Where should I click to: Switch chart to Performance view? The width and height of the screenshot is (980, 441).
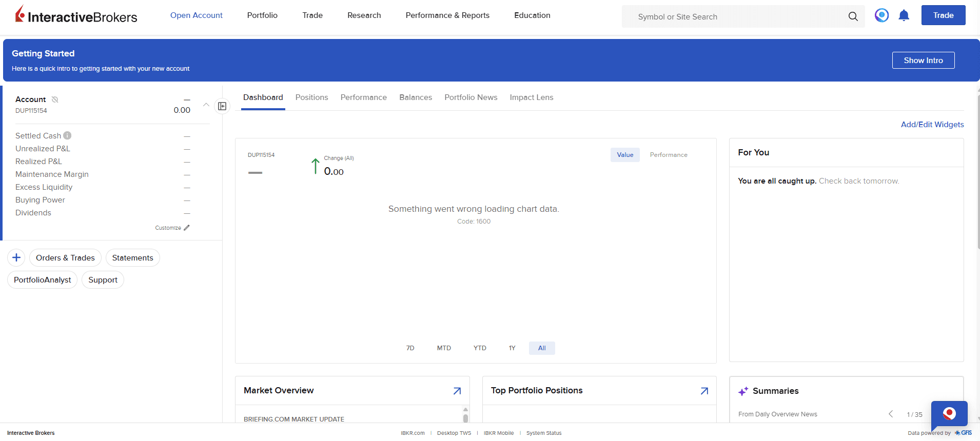pos(669,155)
